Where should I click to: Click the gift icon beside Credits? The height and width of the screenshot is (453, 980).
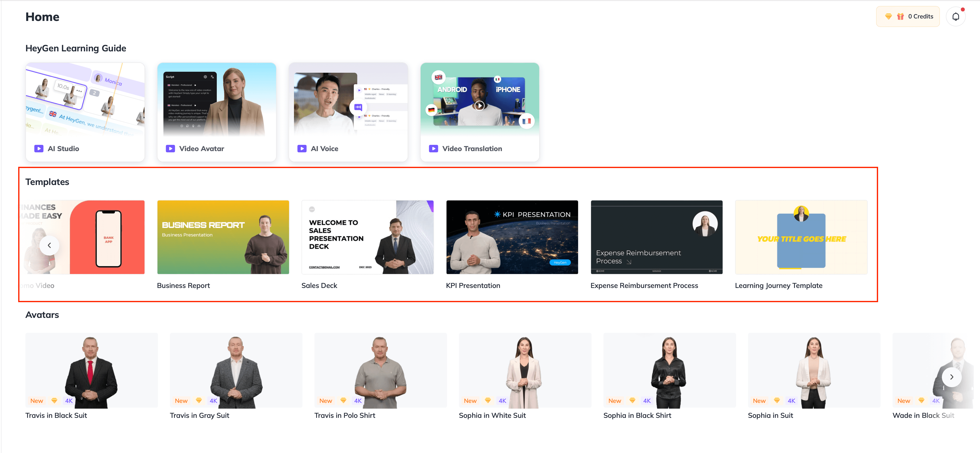click(x=900, y=16)
